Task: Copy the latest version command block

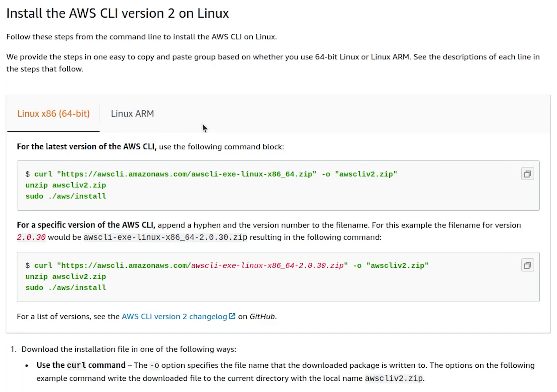Action: (x=527, y=174)
